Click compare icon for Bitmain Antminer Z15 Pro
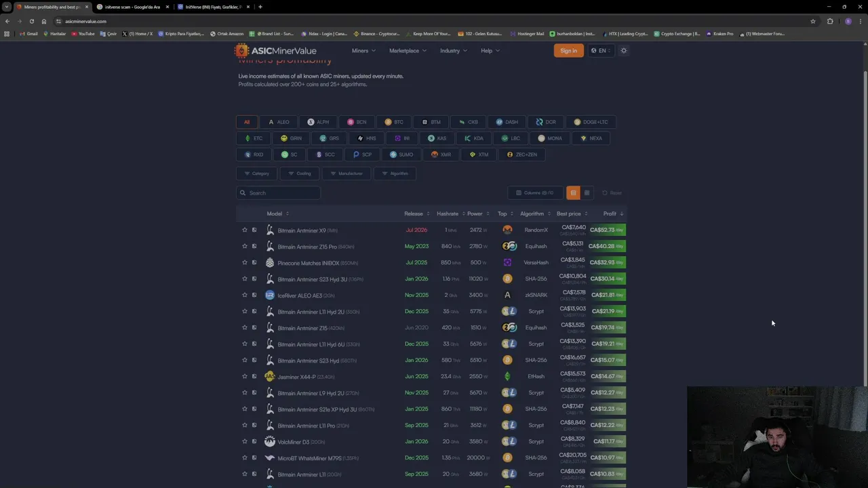The height and width of the screenshot is (488, 868). (254, 246)
